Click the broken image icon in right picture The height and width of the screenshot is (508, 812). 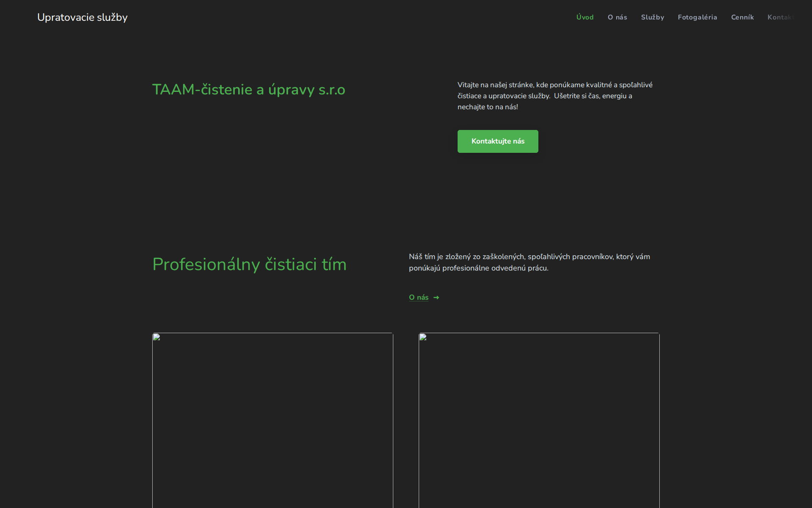(423, 337)
